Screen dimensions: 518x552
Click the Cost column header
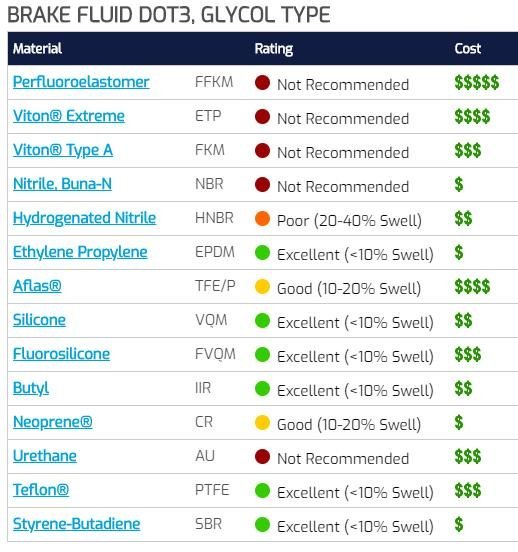click(x=467, y=49)
